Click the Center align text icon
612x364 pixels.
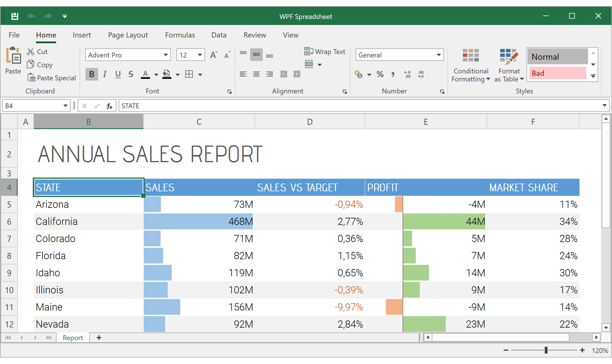[x=256, y=74]
